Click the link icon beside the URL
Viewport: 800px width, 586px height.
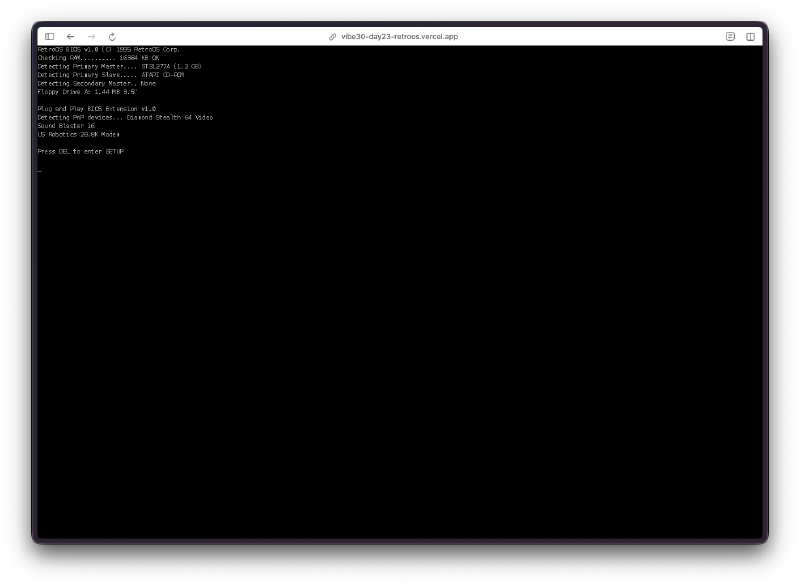(333, 36)
